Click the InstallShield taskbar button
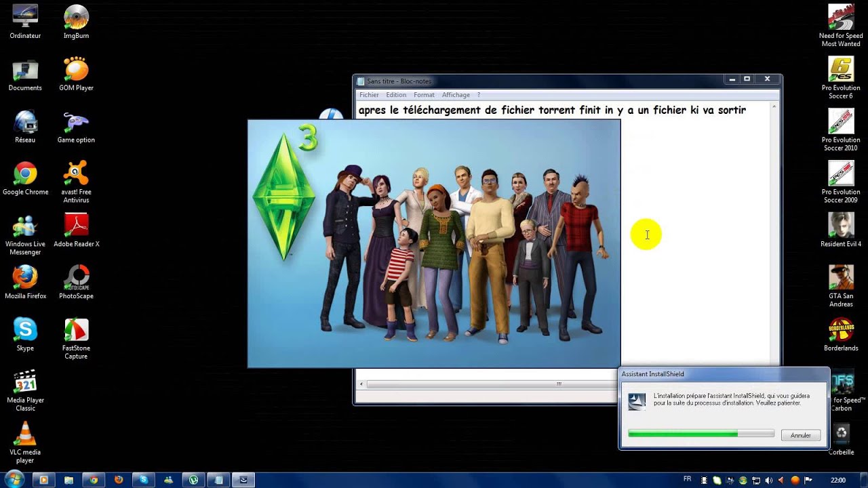The image size is (868, 488). pyautogui.click(x=243, y=480)
